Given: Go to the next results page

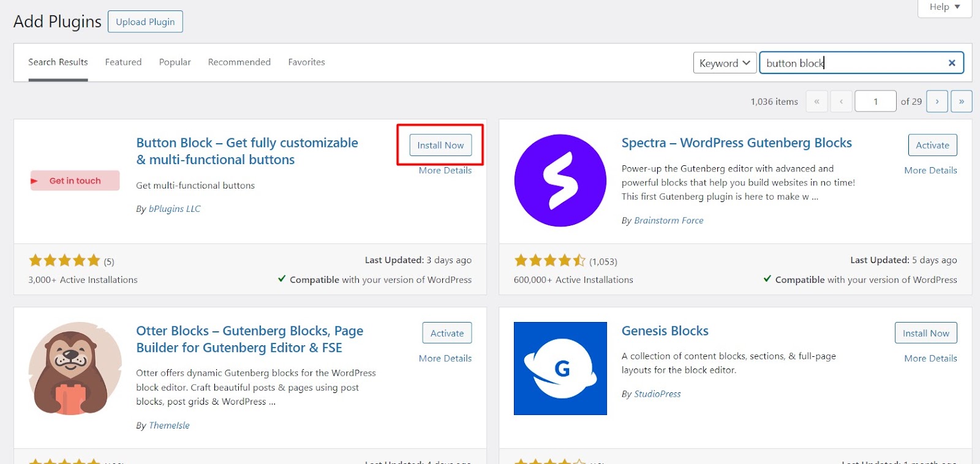Looking at the screenshot, I should coord(937,101).
